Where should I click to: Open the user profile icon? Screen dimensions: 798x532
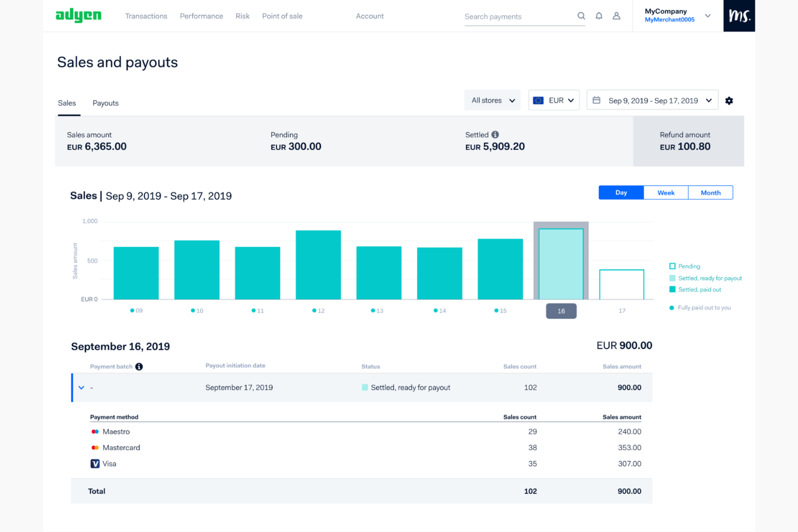coord(616,16)
